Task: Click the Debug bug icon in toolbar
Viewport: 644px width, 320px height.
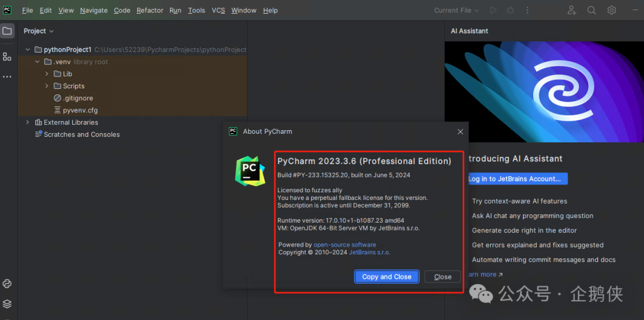Action: [x=510, y=10]
